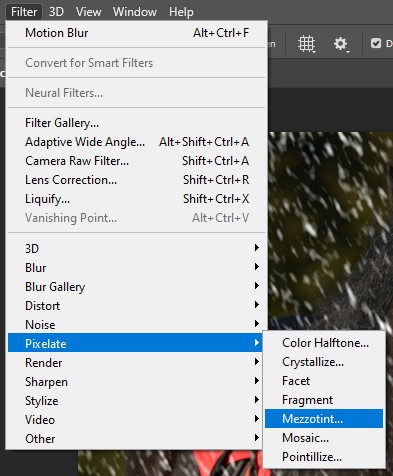Open the Help menu

click(181, 12)
